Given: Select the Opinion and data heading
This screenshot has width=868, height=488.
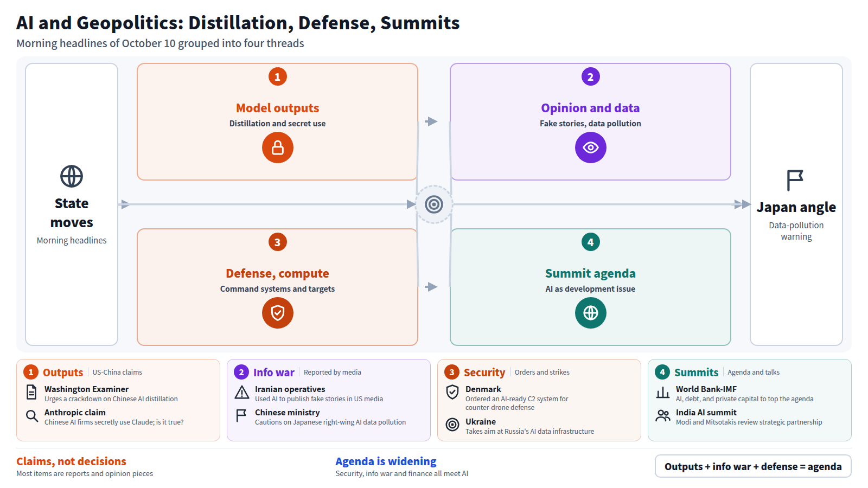Looking at the screenshot, I should 590,108.
